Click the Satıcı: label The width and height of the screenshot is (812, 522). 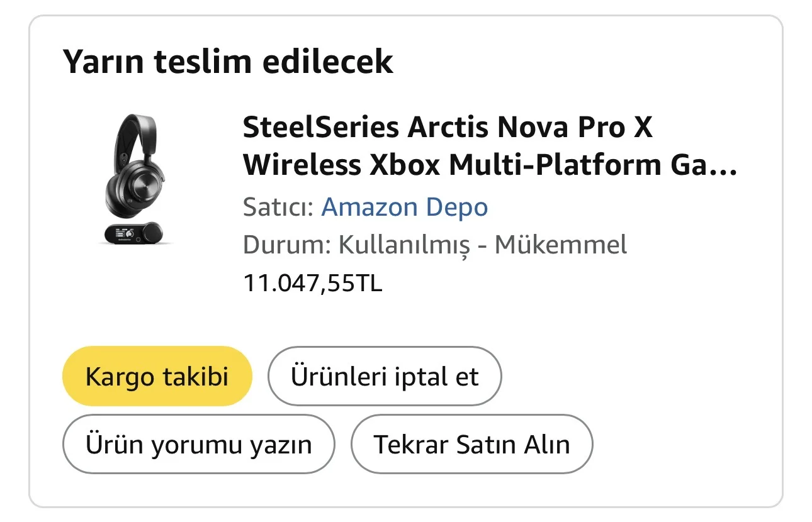pos(278,207)
